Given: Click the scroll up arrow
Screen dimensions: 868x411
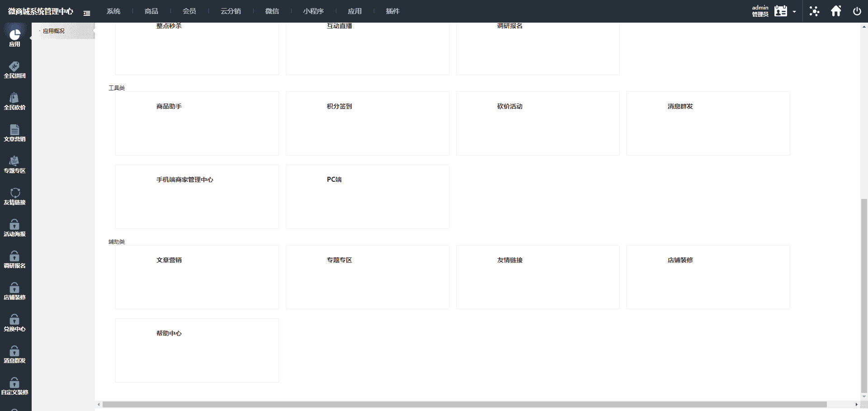Looking at the screenshot, I should coord(864,27).
